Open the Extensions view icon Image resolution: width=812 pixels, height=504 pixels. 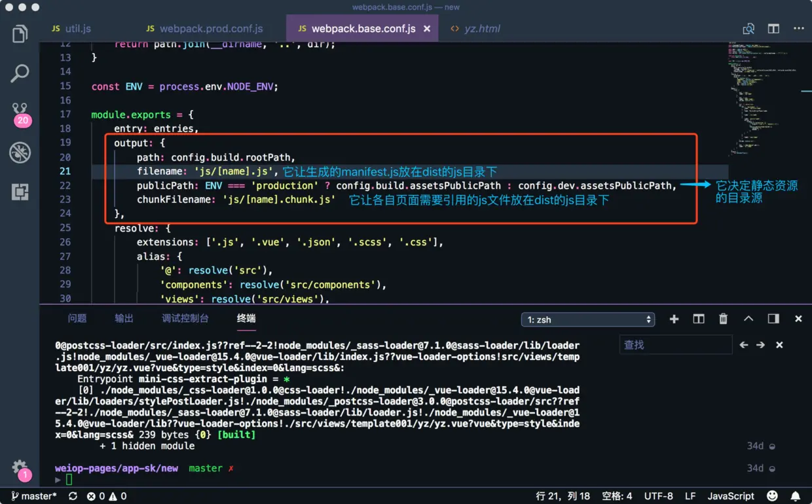pyautogui.click(x=20, y=192)
